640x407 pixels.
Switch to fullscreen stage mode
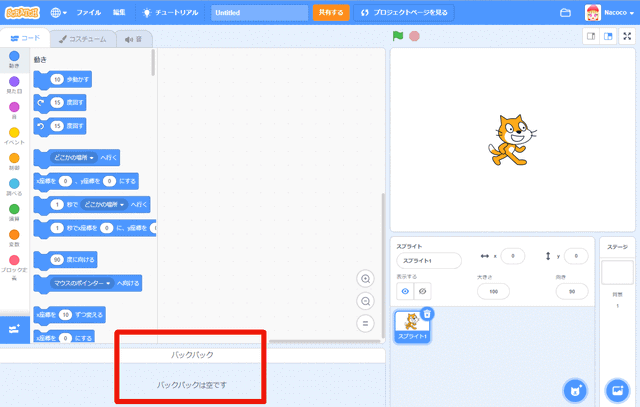[627, 37]
